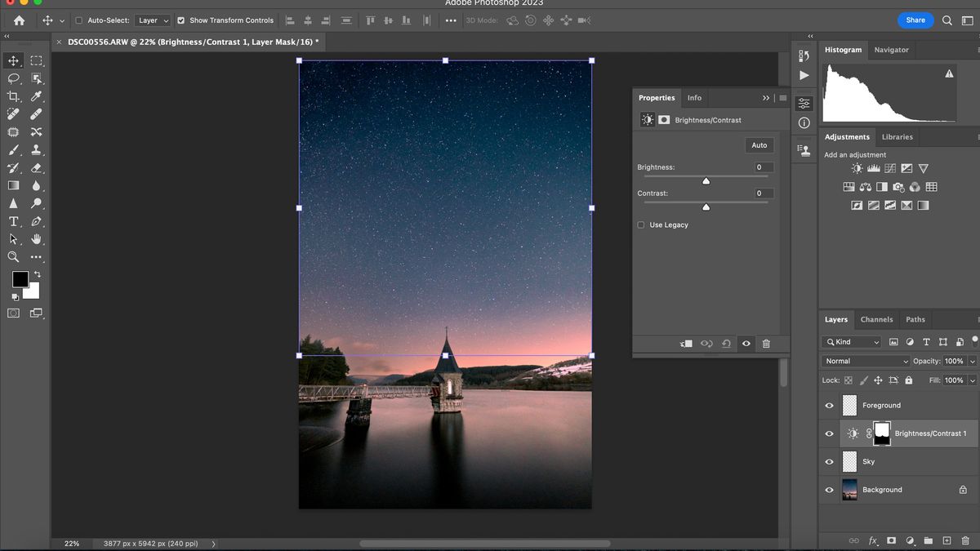Image resolution: width=980 pixels, height=551 pixels.
Task: Choose the Horizontal Type tool
Action: 14,221
